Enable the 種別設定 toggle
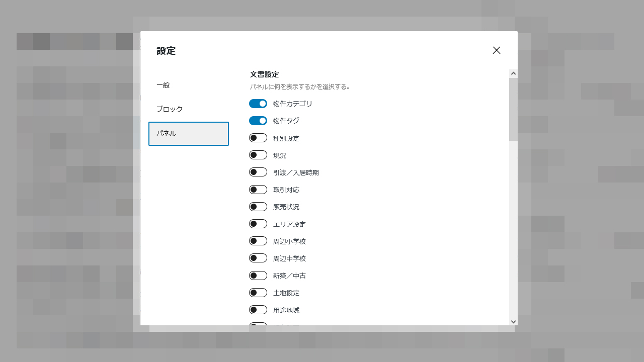644x362 pixels. pyautogui.click(x=258, y=138)
